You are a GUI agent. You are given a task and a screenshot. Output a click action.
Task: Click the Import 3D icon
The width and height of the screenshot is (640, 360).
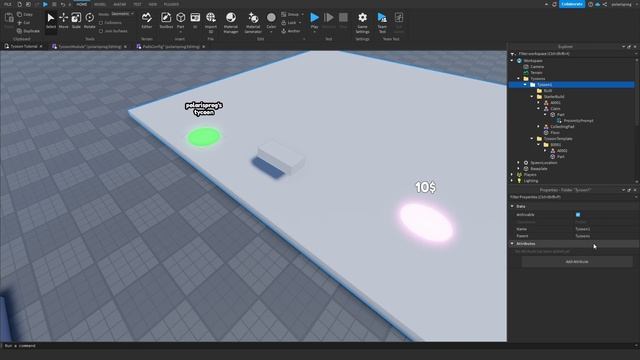click(211, 18)
